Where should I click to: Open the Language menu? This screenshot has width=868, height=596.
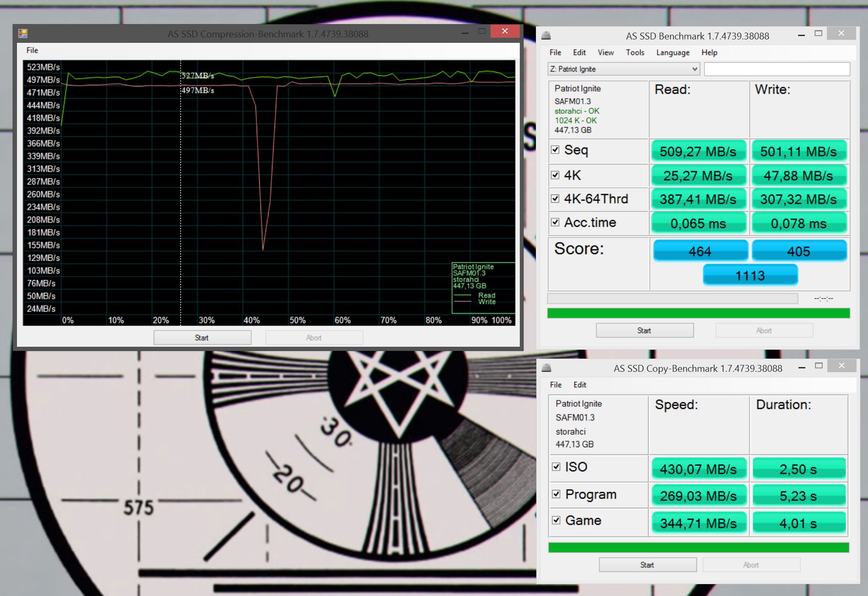673,53
